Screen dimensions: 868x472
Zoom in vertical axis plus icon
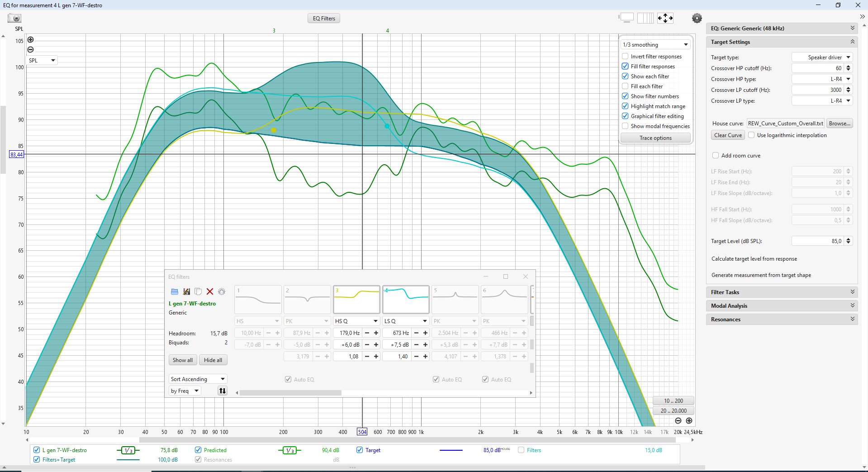click(x=31, y=40)
